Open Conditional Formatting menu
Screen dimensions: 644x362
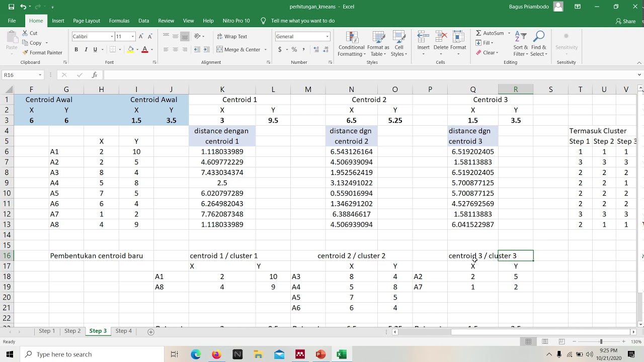tap(351, 44)
